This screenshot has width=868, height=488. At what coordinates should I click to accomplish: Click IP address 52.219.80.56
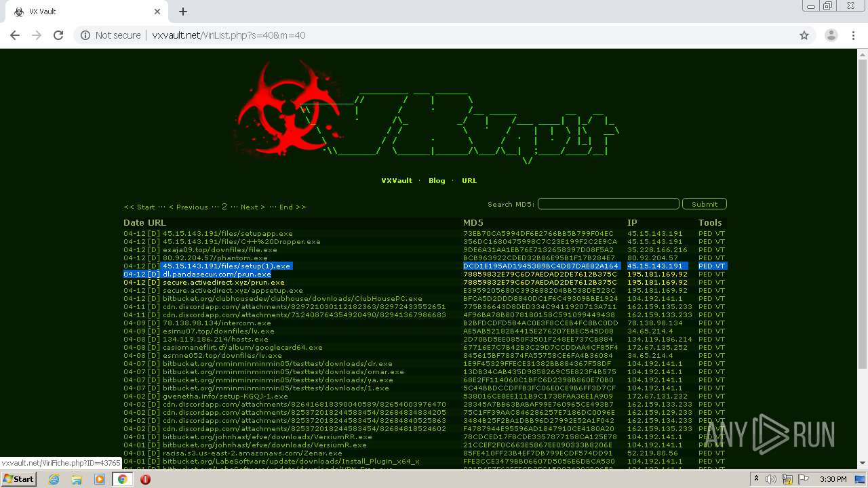652,453
